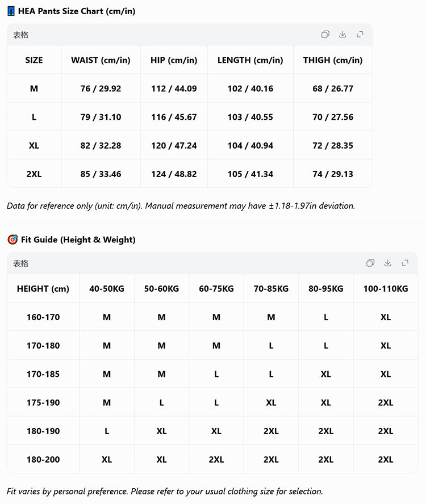Copy the Fit Guide table
Viewport: 426px width, 504px height.
pos(370,263)
